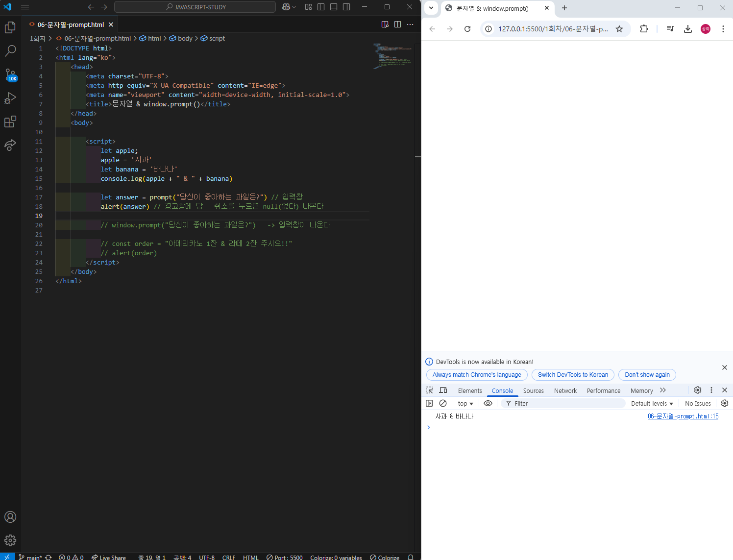733x560 pixels.
Task: Open the VS Code Manage gear menu
Action: pos(10,540)
